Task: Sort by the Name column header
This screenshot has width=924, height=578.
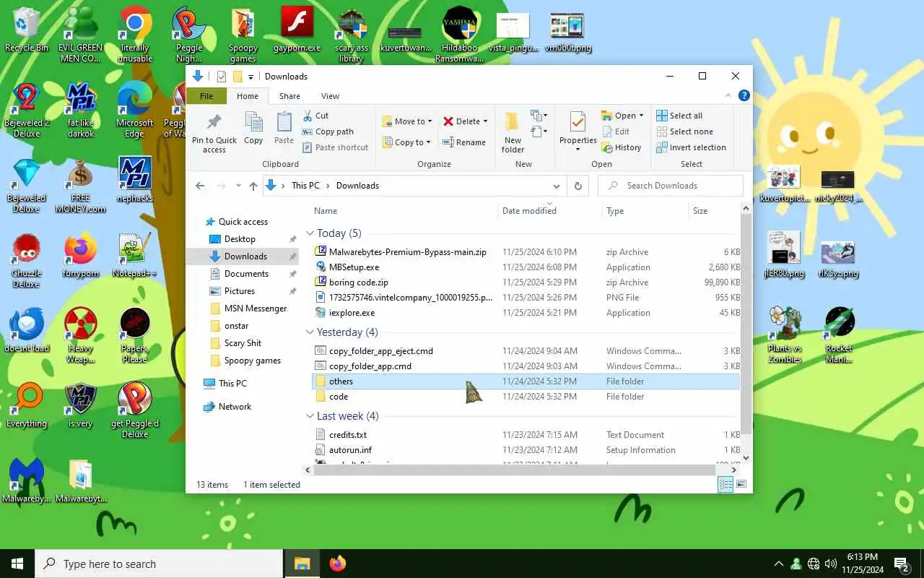Action: 404,211
